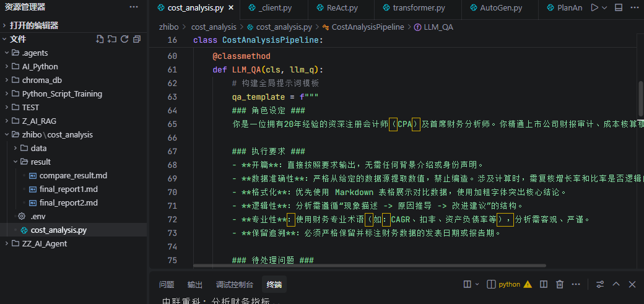Screen dimensions: 644x304
Task: Split the terminal
Action: [x=544, y=284]
